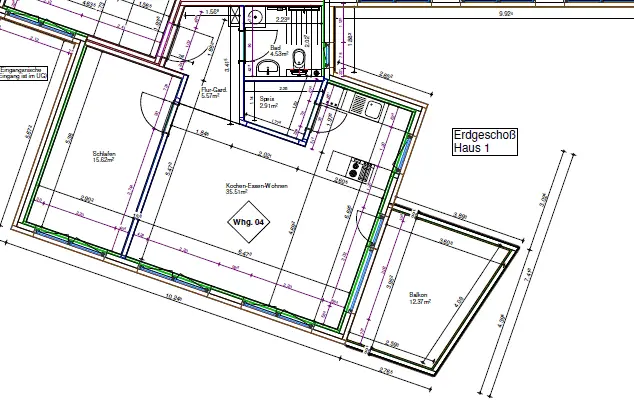634x419 pixels.
Task: Click the Flur-Gard. 5.57m² label
Action: tap(210, 94)
